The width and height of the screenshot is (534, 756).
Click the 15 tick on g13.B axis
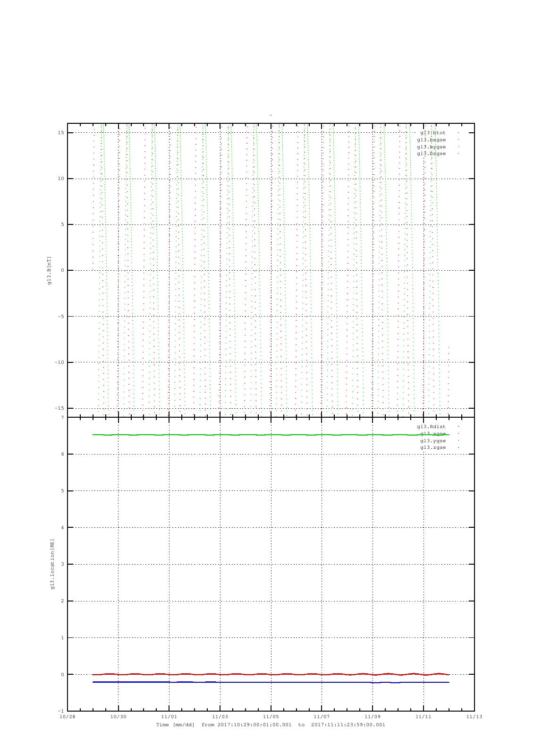pos(61,133)
